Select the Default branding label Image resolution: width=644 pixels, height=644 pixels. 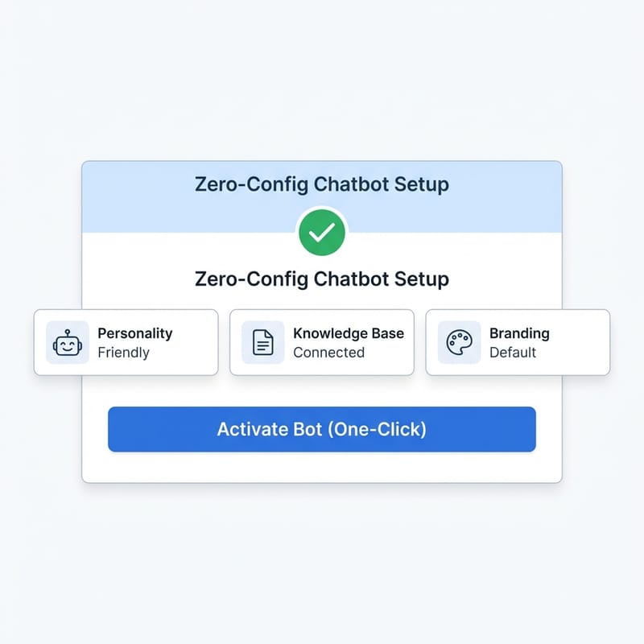click(514, 353)
